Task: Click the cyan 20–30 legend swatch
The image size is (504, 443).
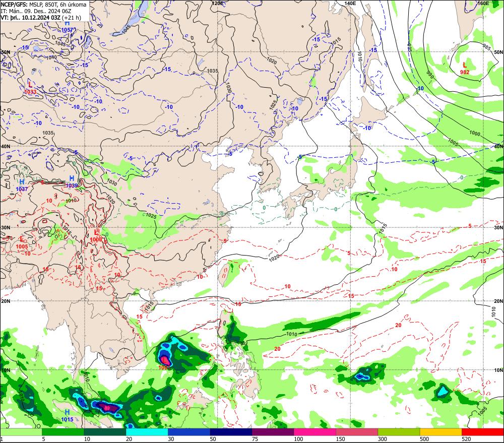Action: pos(147,432)
